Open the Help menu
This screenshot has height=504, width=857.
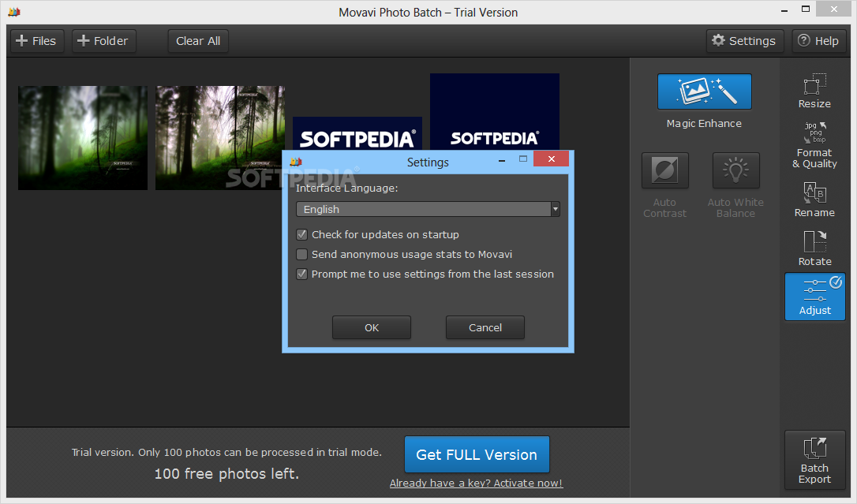tap(818, 41)
